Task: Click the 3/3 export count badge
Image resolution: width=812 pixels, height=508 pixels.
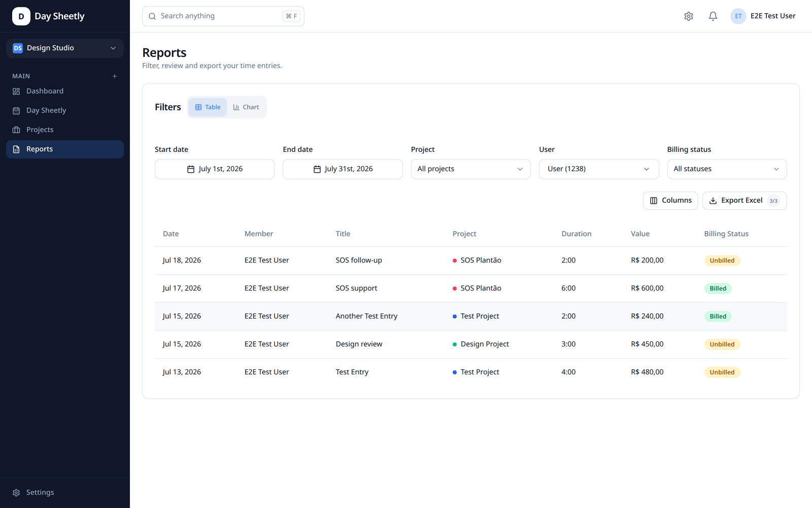Action: tap(773, 201)
